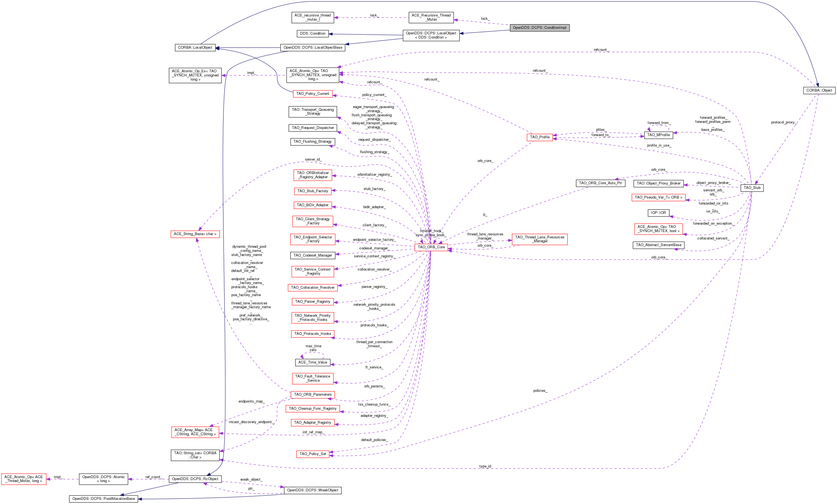Open the OpenDDS::DCPS::LocalObjectBase node
This screenshot has height=504, width=837.
313,48
